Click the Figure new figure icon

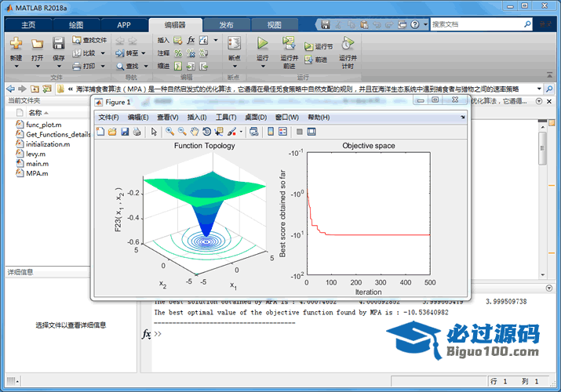pyautogui.click(x=100, y=132)
